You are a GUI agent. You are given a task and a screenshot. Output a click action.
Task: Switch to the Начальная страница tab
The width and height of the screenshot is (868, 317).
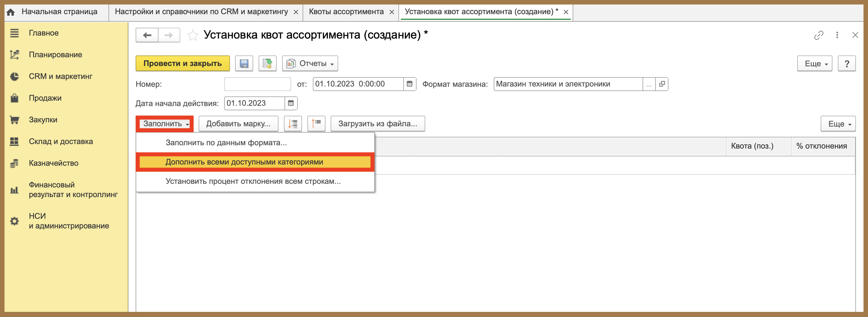56,12
